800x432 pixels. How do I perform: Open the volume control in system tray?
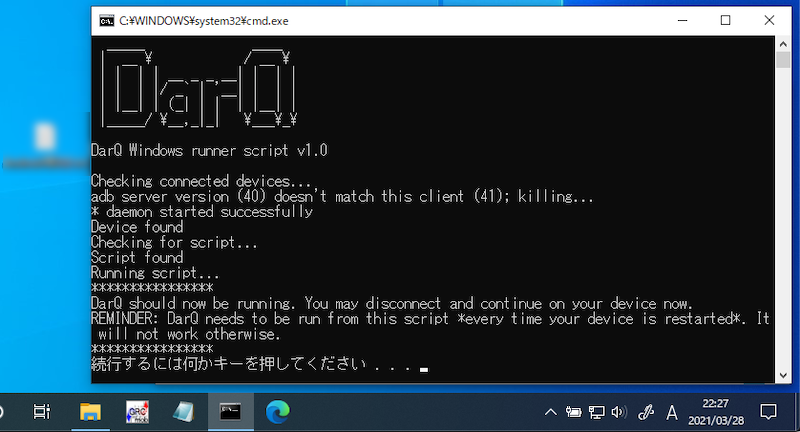(x=617, y=411)
